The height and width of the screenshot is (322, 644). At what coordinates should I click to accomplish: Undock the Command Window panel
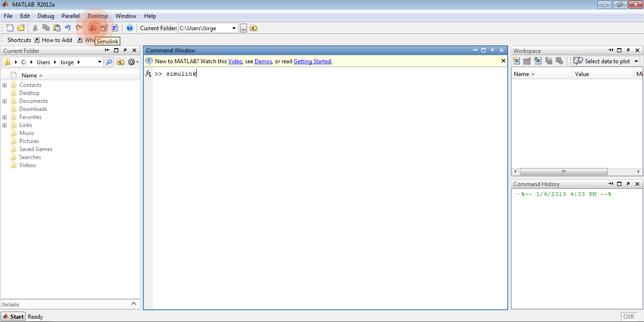tap(493, 50)
